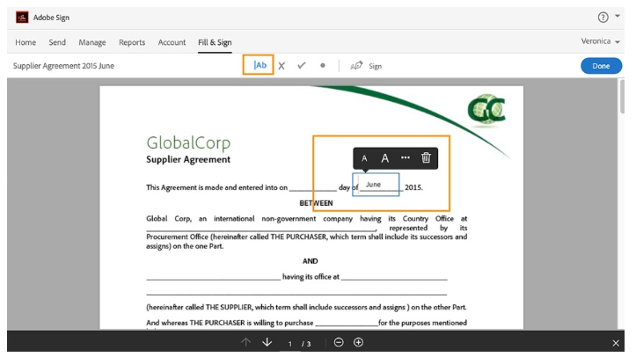
Task: Increase text size with large A
Action: pos(384,158)
